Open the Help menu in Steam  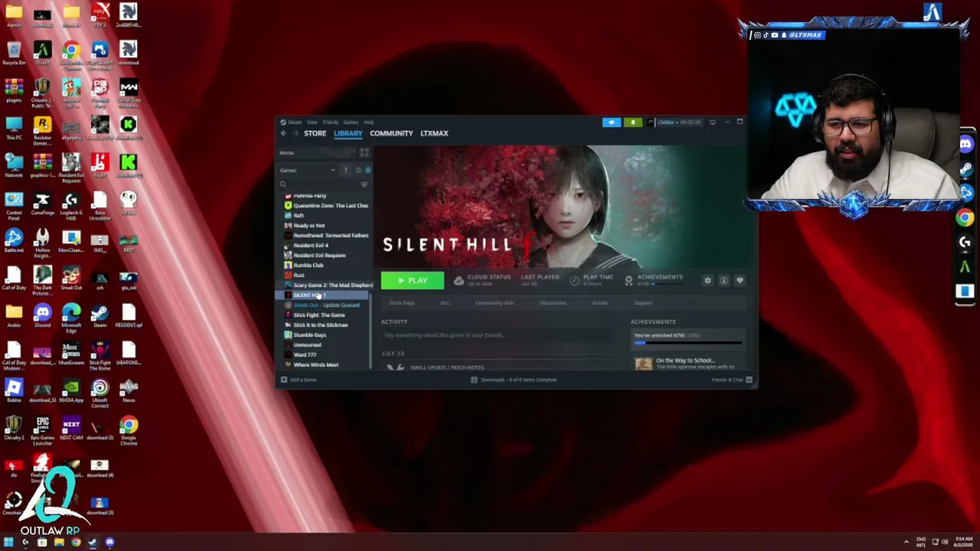tap(368, 122)
